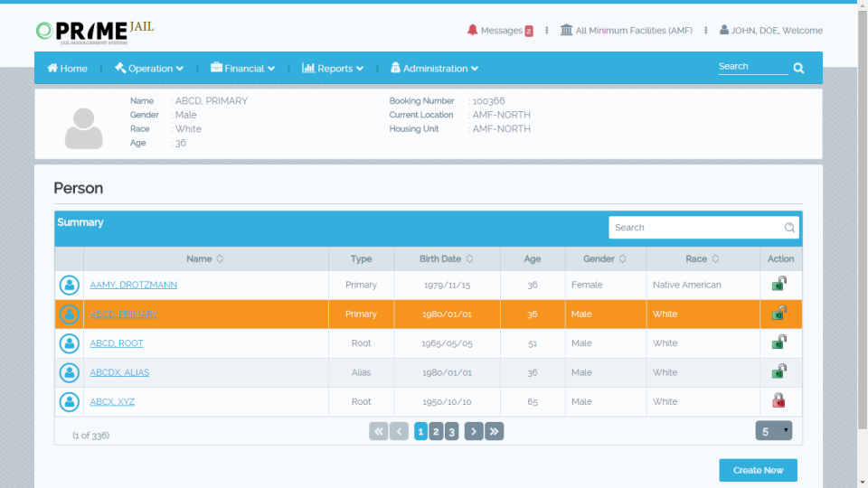Click the Age column header
This screenshot has height=488, width=868.
tap(533, 259)
